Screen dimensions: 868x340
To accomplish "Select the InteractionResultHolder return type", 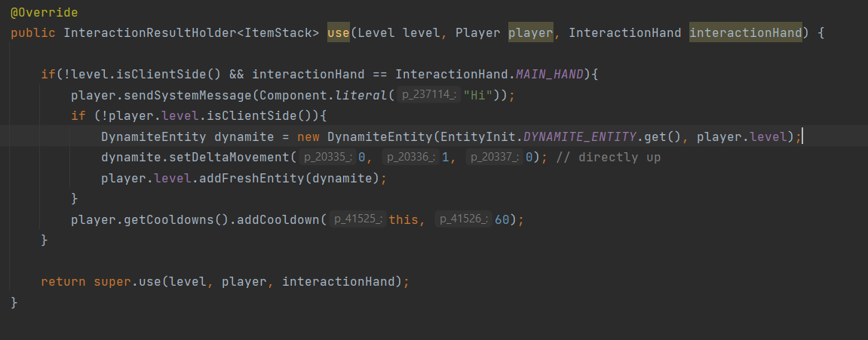I will [150, 32].
